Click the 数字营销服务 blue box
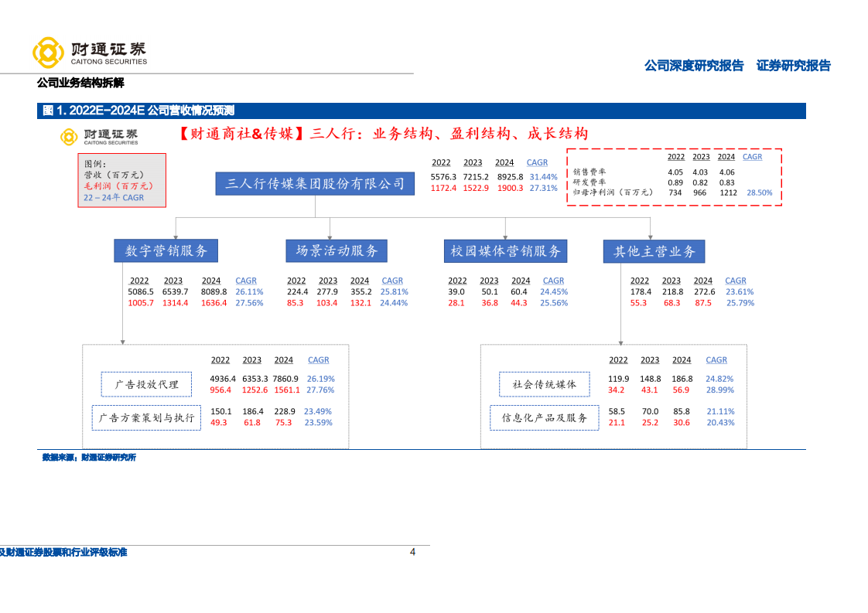The image size is (868, 613). 165,250
